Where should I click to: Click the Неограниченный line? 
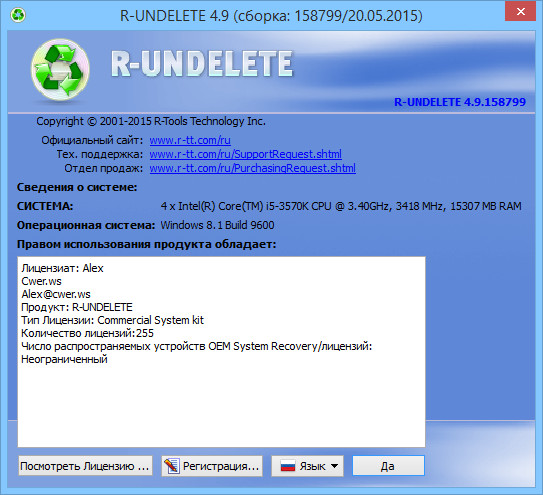coord(64,359)
